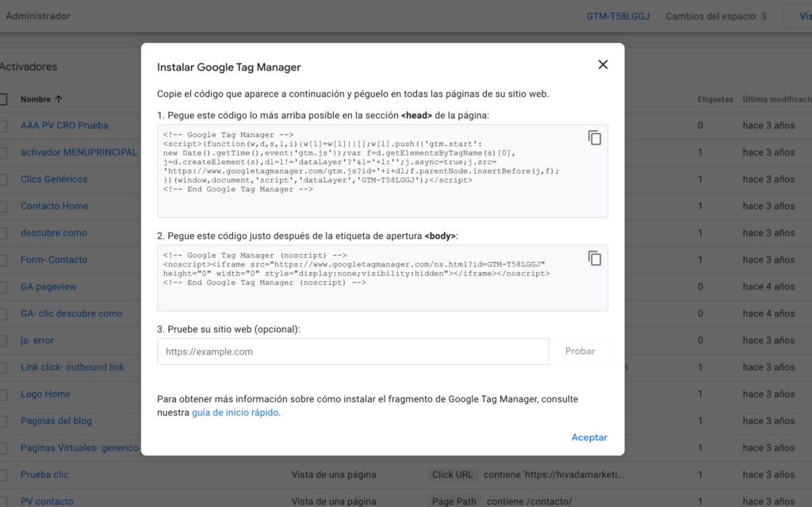Open the Logo Home trigger

click(45, 394)
